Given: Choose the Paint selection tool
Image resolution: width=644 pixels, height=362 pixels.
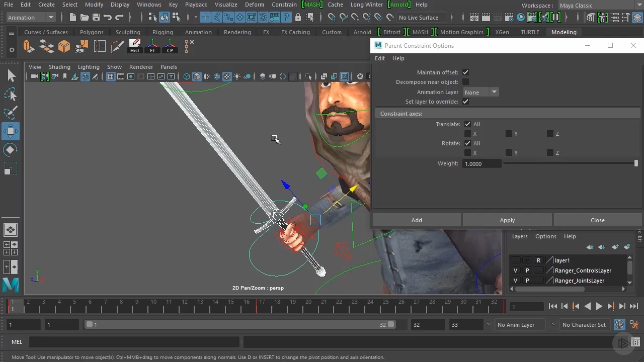Looking at the screenshot, I should click(11, 113).
